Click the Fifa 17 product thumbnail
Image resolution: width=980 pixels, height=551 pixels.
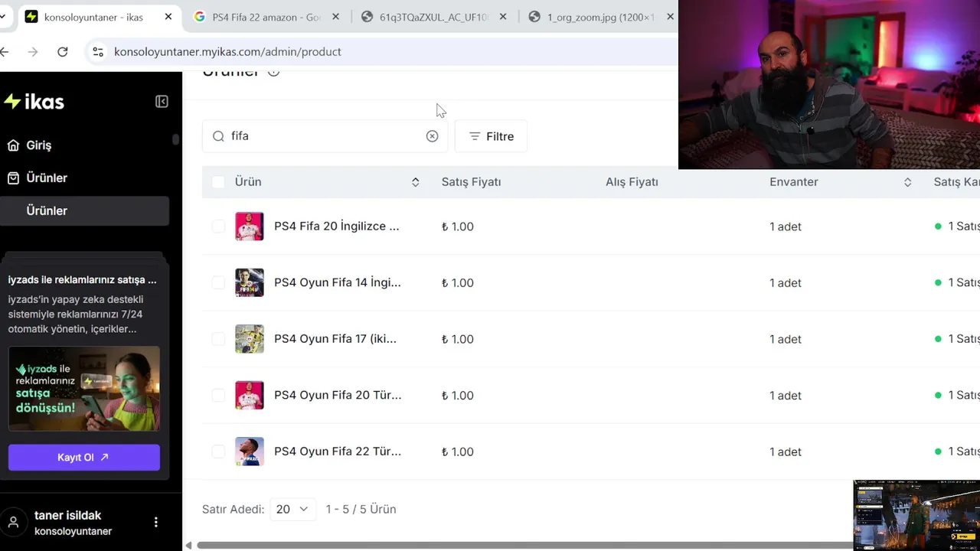point(250,339)
